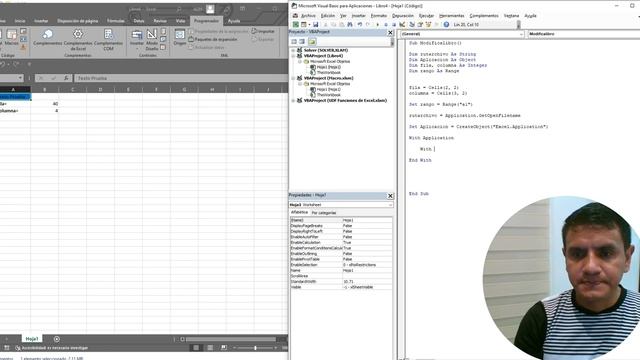Click View Object icon in Project panel
Viewport: 640px width, 360px height.
pyautogui.click(x=302, y=42)
